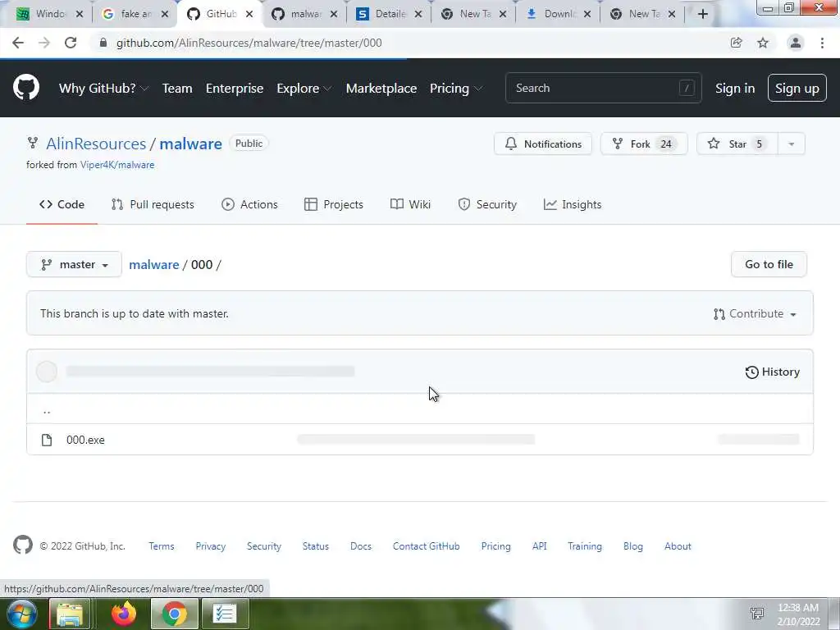This screenshot has height=630, width=840.
Task: Go back with the browser back arrow
Action: [18, 43]
